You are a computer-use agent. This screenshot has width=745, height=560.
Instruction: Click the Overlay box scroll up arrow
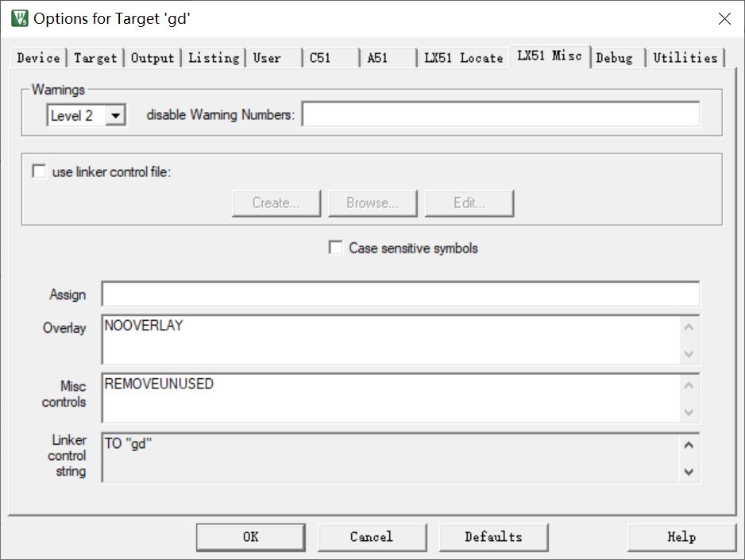(x=689, y=327)
